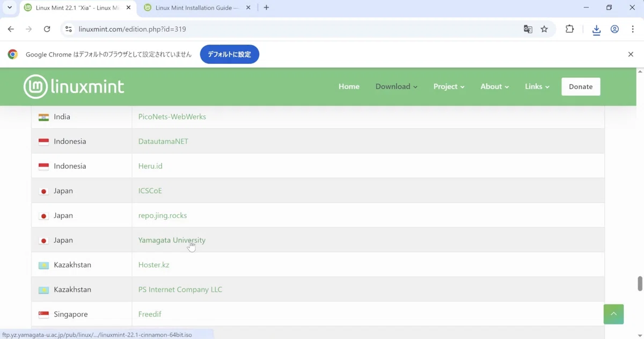
Task: Click the translate page icon
Action: click(528, 29)
